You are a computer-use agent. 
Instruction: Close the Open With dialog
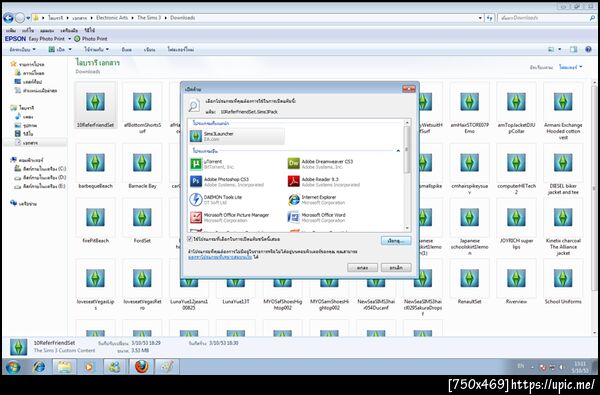(x=409, y=89)
